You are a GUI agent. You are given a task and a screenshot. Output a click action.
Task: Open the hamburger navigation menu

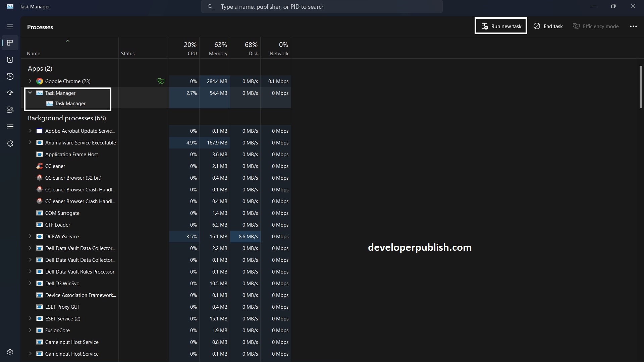[10, 26]
